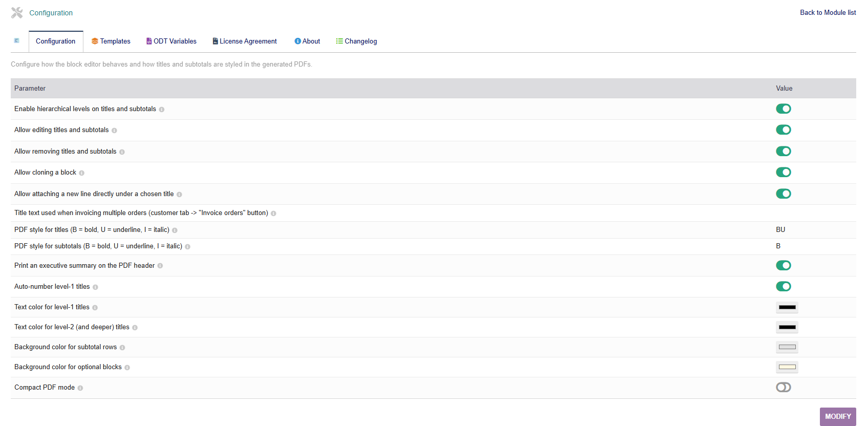Toggle Allow attaching a new line under title
The width and height of the screenshot is (868, 426).
coord(784,194)
